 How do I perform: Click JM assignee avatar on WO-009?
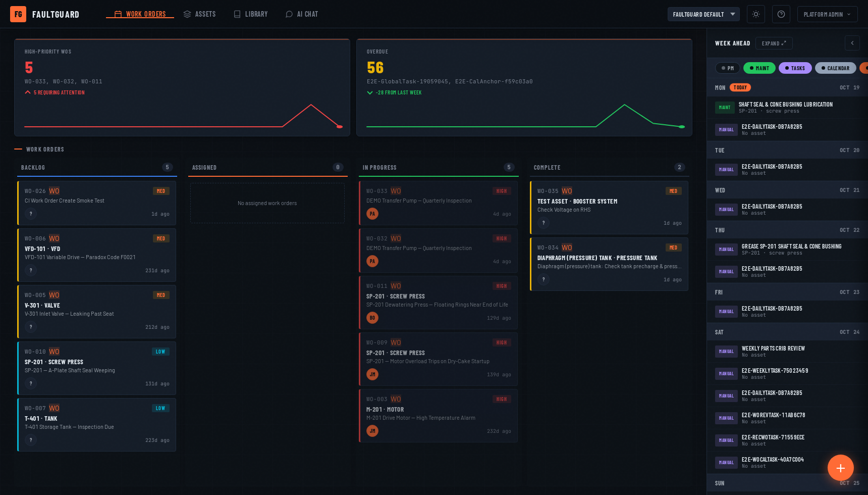(x=372, y=374)
